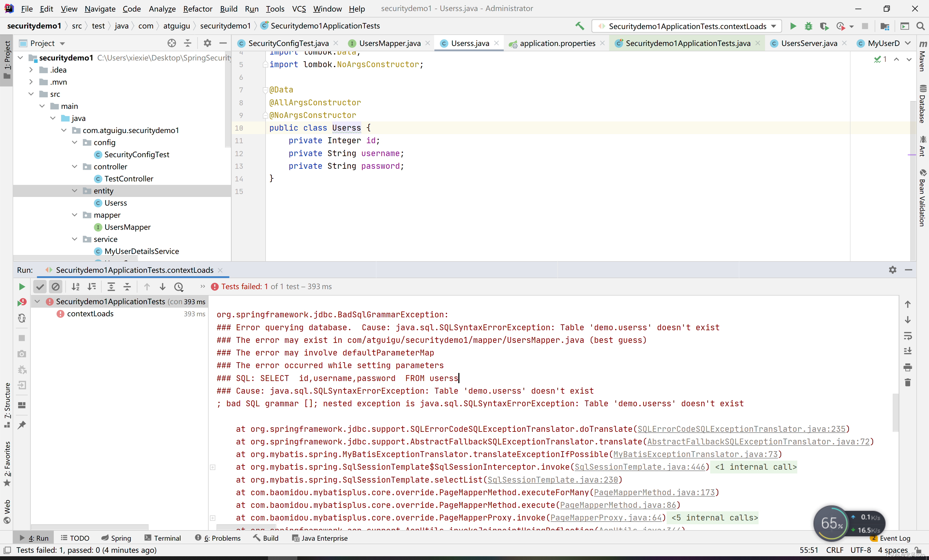
Task: Rerun failed tests in the Run panel
Action: [x=22, y=302]
